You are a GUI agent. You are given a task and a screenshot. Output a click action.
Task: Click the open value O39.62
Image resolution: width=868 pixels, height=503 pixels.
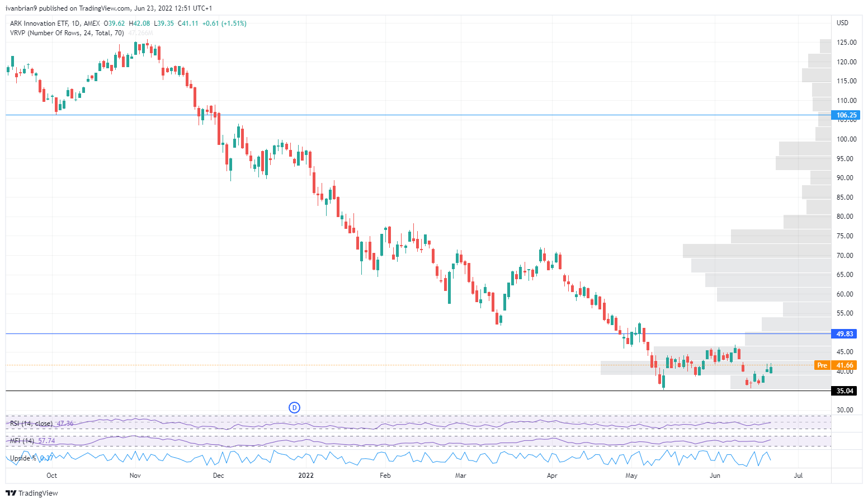point(114,23)
